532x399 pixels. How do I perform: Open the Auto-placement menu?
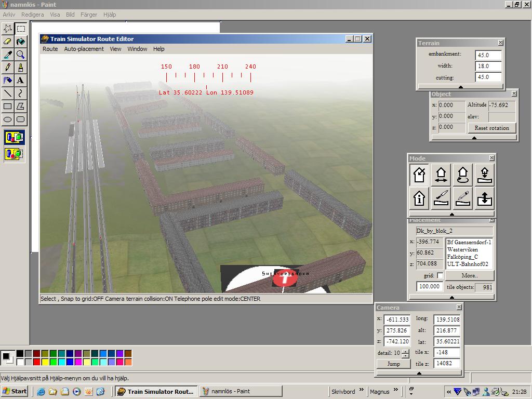[x=84, y=49]
